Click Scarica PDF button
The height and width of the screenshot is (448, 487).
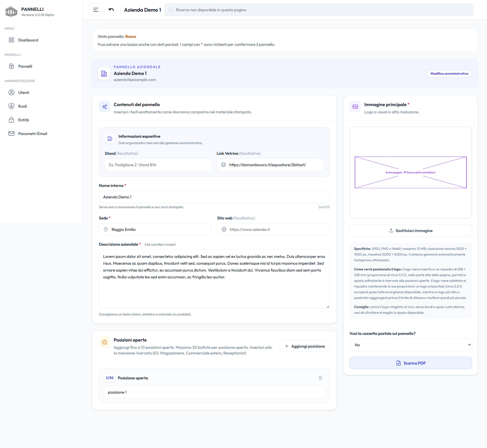tap(410, 363)
